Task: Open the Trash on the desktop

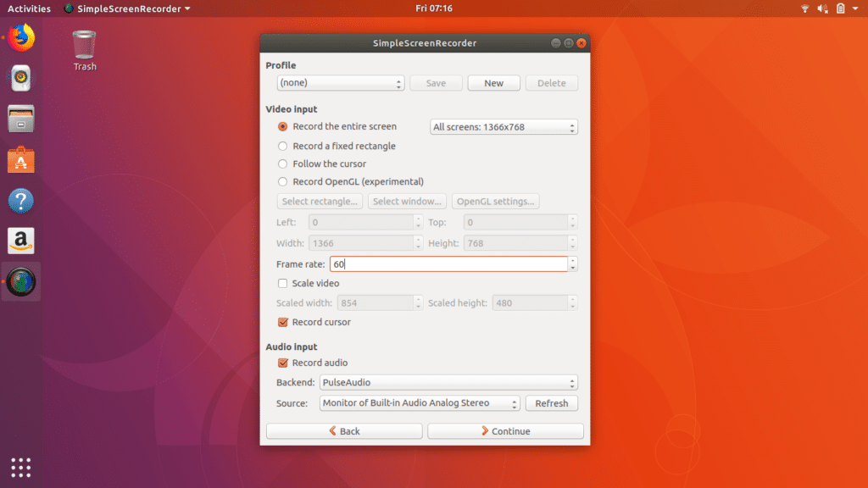Action: tap(83, 42)
